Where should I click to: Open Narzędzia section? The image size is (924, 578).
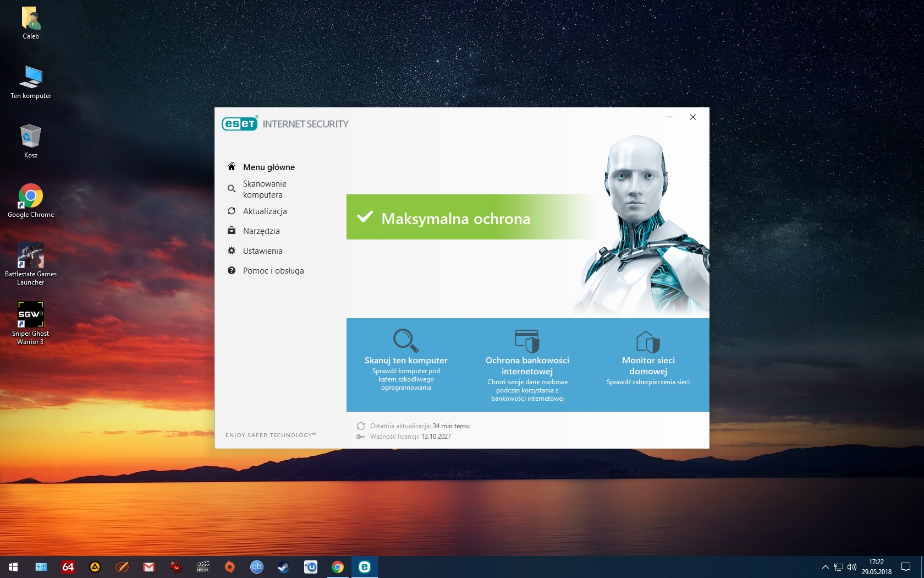coord(261,231)
